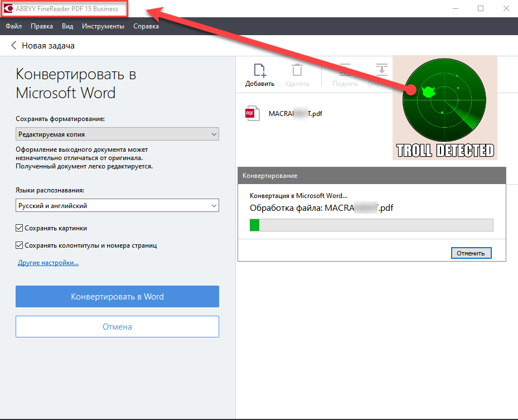Click the Новая задача heading text

(x=49, y=46)
